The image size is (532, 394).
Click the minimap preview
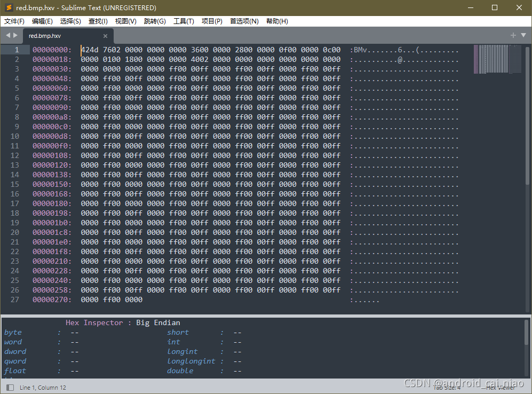tap(498, 59)
